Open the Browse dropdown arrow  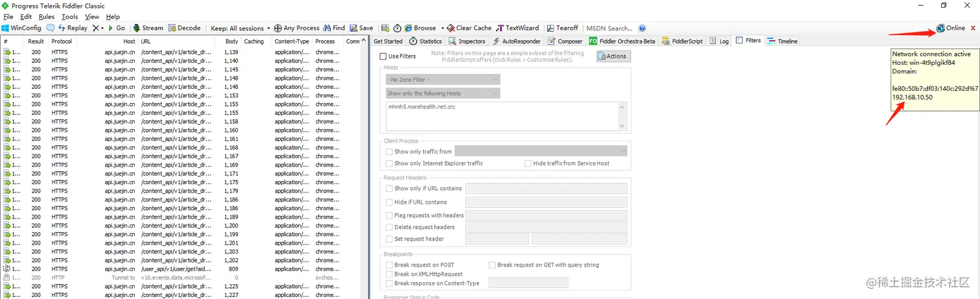442,28
